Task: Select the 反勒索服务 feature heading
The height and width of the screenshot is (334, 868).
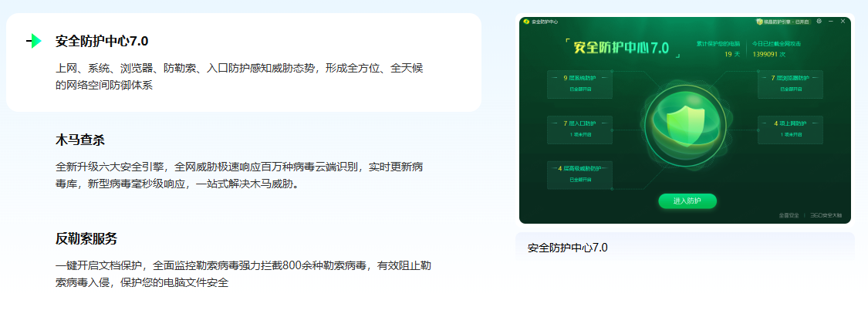Action: 86,239
